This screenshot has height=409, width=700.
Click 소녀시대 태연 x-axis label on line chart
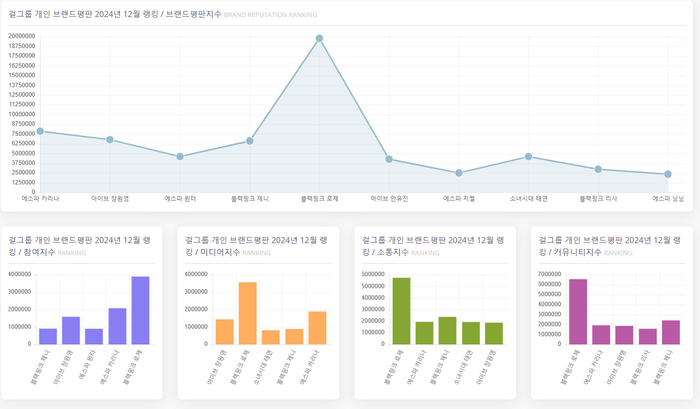529,199
